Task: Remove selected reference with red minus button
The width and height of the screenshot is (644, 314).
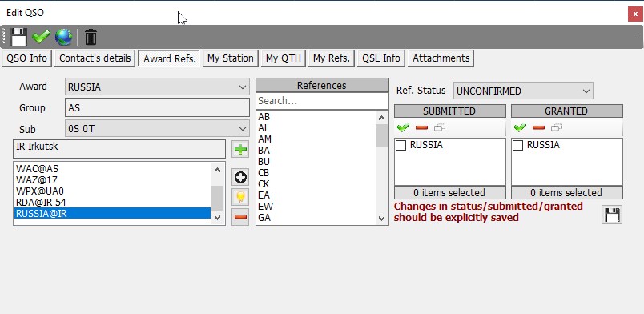Action: point(240,217)
